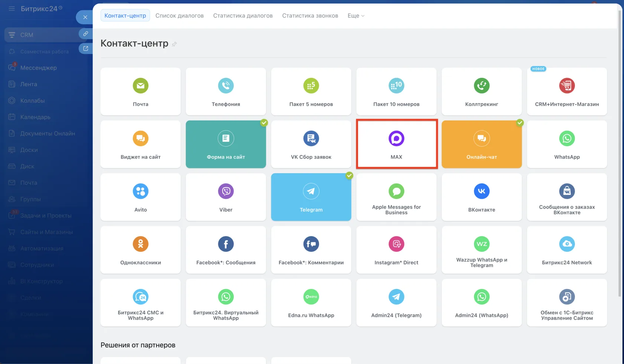Open Wazzup WhatsApp и Telegram card
The width and height of the screenshot is (624, 364).
point(481,250)
